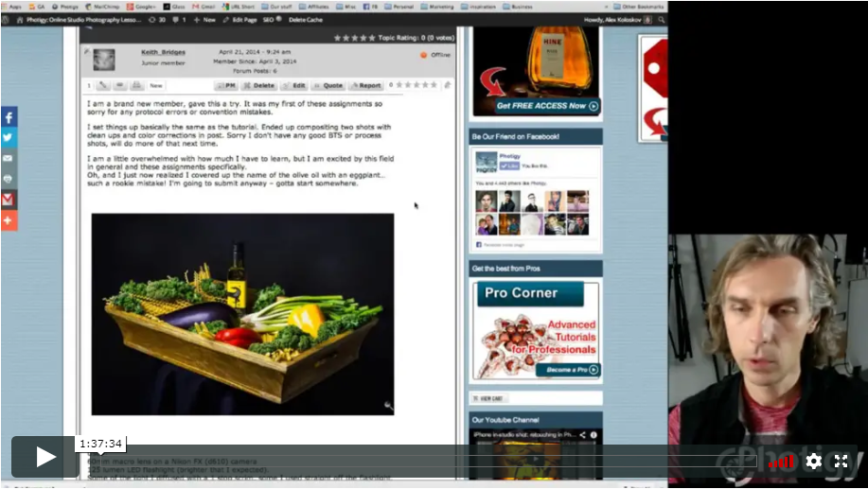Viewport: 868px width, 489px height.
Task: Click the printer icon in post toolbar
Action: click(136, 85)
